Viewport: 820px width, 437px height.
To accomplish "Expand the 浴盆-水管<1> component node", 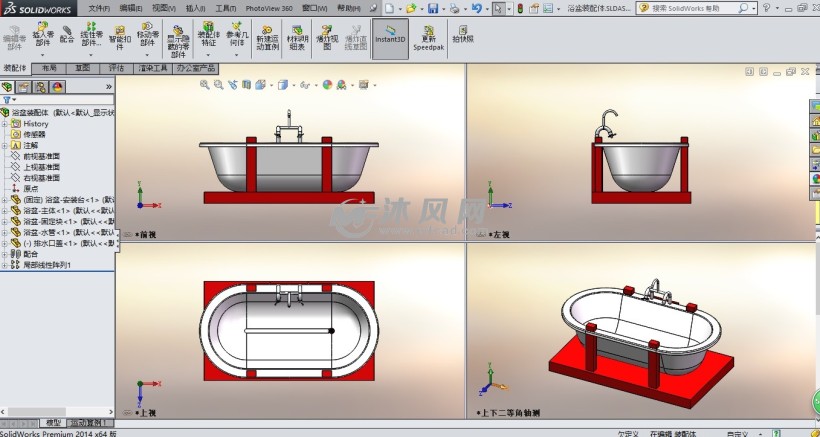I will (5, 232).
